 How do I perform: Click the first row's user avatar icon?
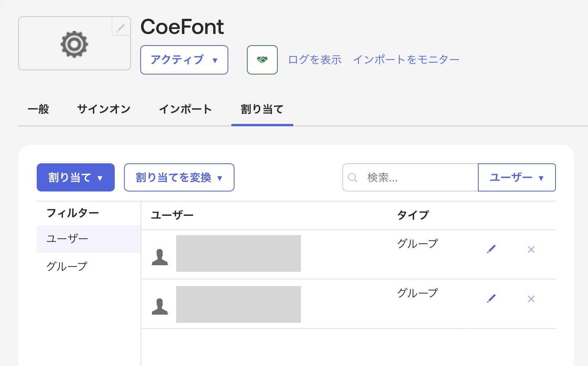160,257
